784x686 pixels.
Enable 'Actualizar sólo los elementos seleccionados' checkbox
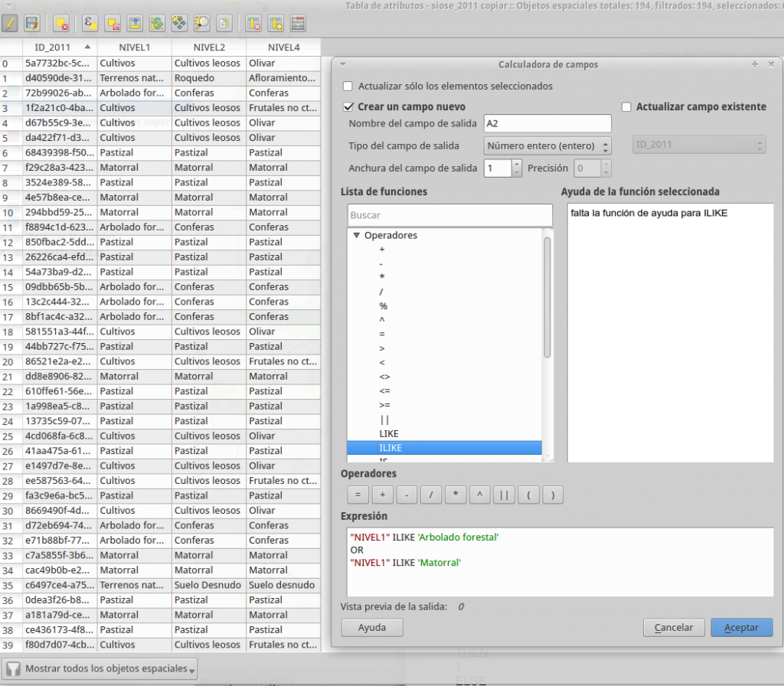pos(348,86)
